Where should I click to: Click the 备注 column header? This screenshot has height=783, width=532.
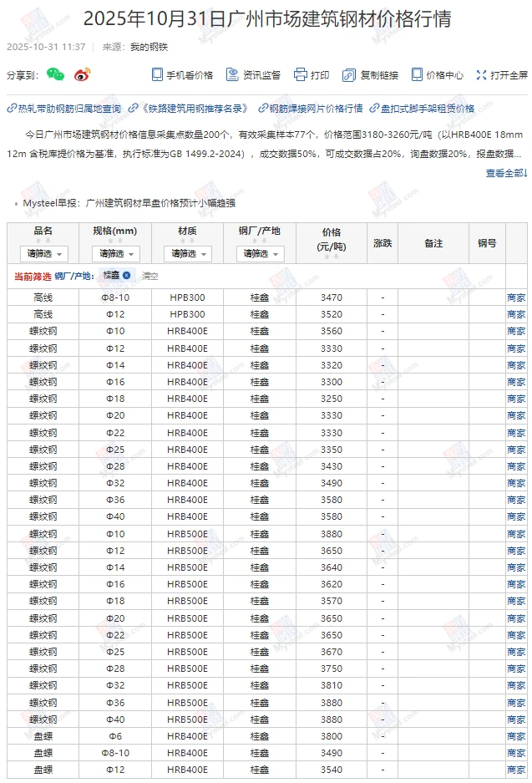pyautogui.click(x=433, y=243)
